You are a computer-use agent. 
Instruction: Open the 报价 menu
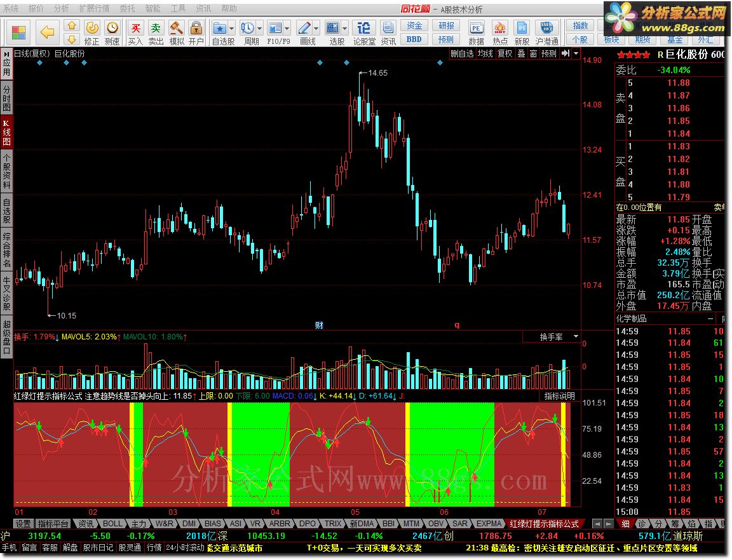click(x=36, y=8)
